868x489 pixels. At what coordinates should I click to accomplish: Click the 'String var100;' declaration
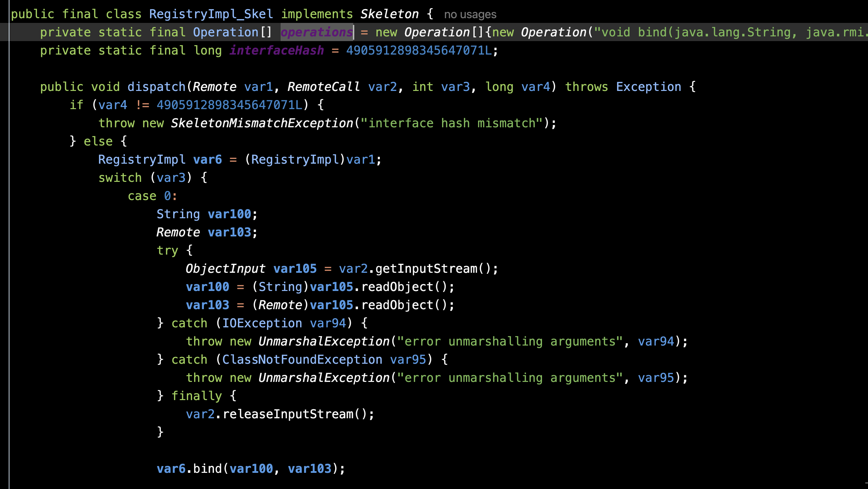pyautogui.click(x=207, y=214)
